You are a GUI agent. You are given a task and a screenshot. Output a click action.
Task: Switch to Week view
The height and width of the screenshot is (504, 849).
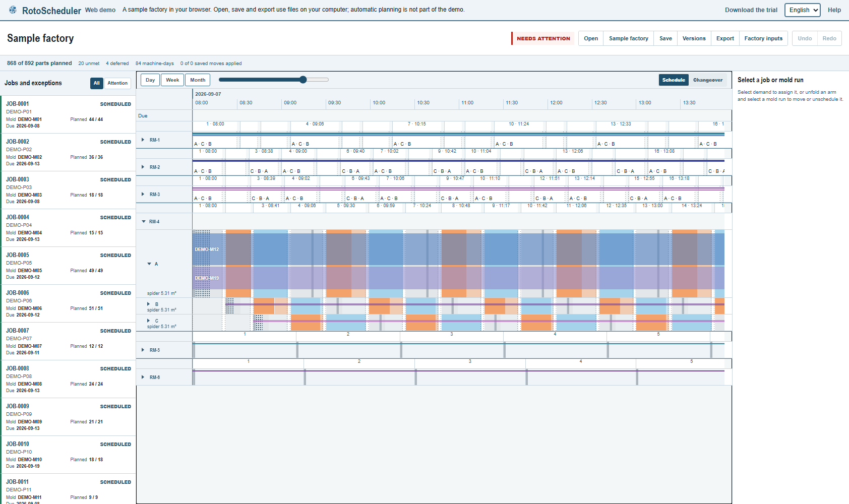pyautogui.click(x=172, y=80)
